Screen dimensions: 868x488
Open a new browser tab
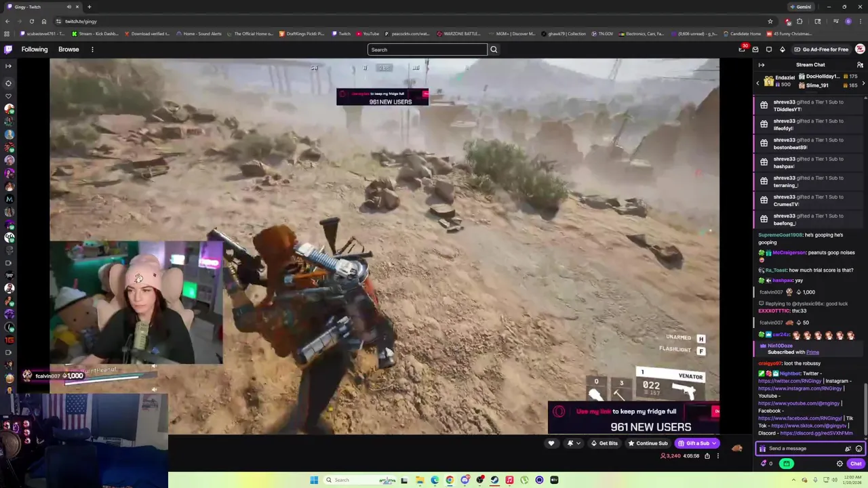click(x=89, y=7)
